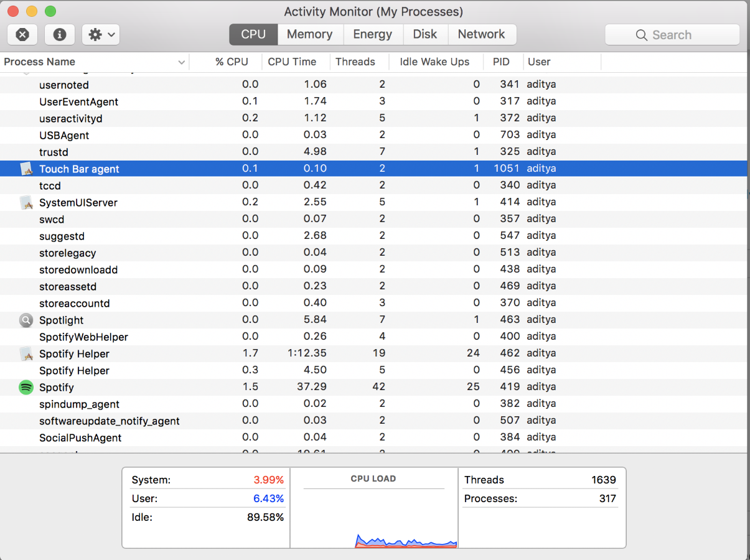Click the green Spotify app icon
Viewport: 750px width, 560px height.
tap(26, 387)
